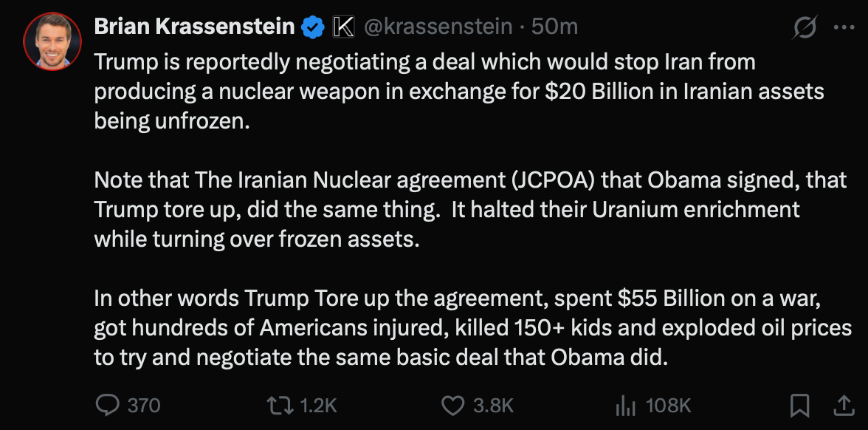Click the 3.8K likes count

(493, 406)
